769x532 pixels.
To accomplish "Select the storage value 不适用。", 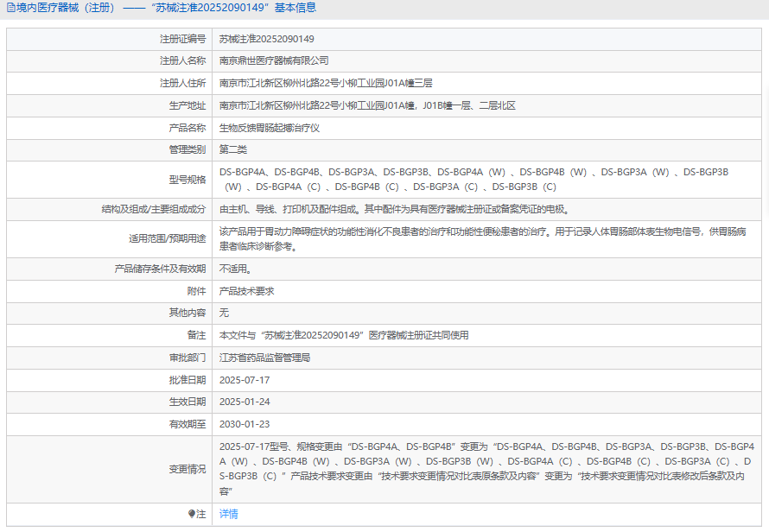I will (x=235, y=269).
